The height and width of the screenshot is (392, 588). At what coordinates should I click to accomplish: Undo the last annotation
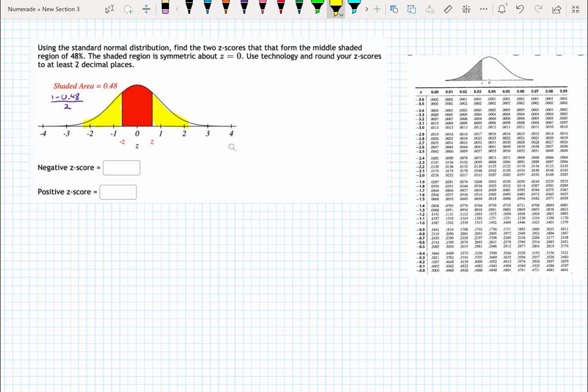[520, 9]
